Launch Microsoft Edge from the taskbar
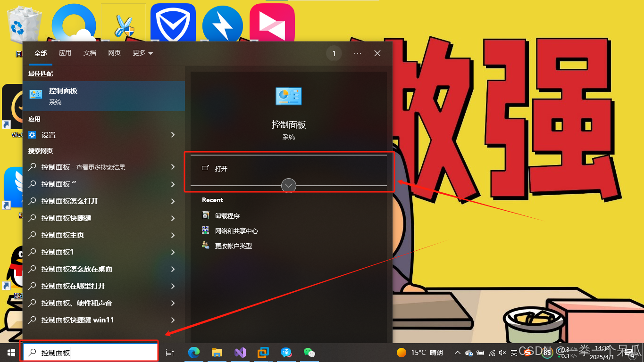The height and width of the screenshot is (362, 644). click(193, 352)
